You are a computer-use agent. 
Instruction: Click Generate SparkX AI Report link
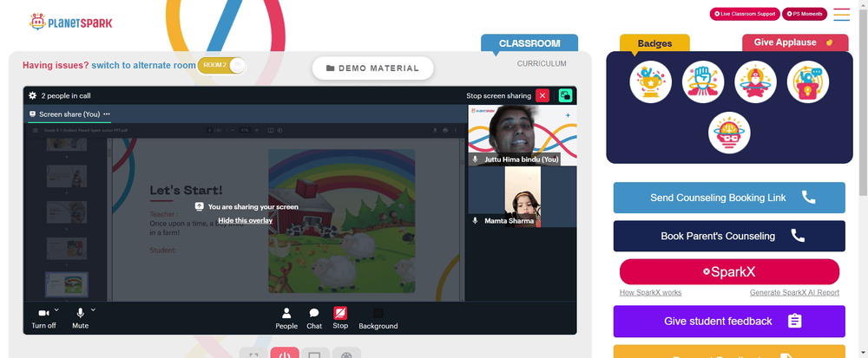[794, 292]
